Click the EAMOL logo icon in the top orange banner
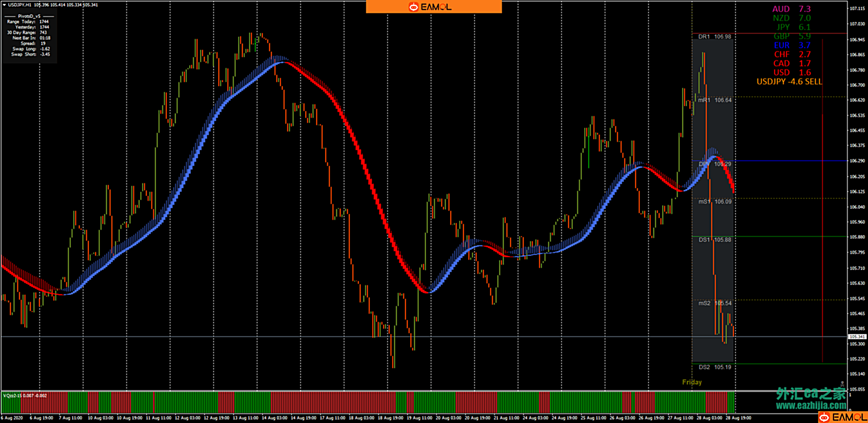868x423 pixels. [x=413, y=7]
